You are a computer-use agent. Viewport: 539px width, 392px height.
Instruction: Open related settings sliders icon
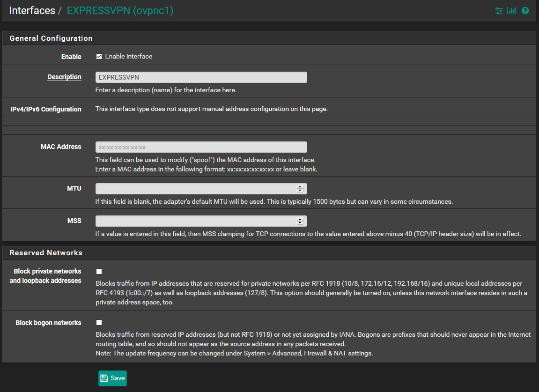[499, 10]
